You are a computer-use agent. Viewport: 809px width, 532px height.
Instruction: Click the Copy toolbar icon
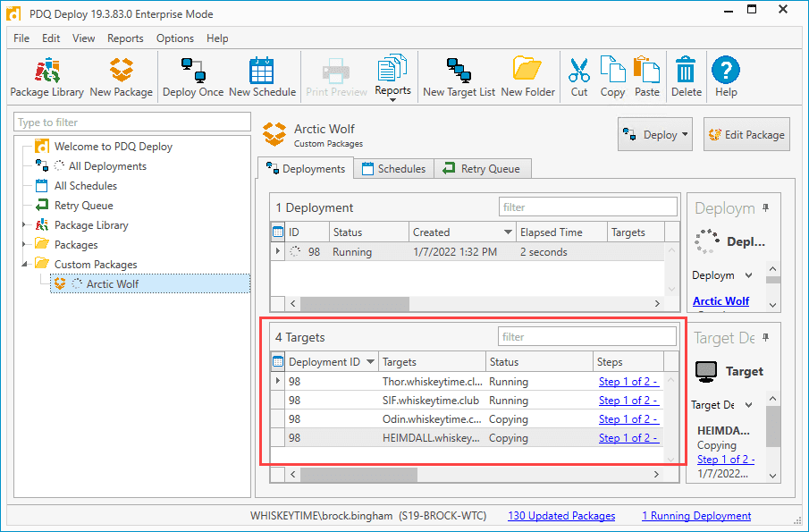612,77
